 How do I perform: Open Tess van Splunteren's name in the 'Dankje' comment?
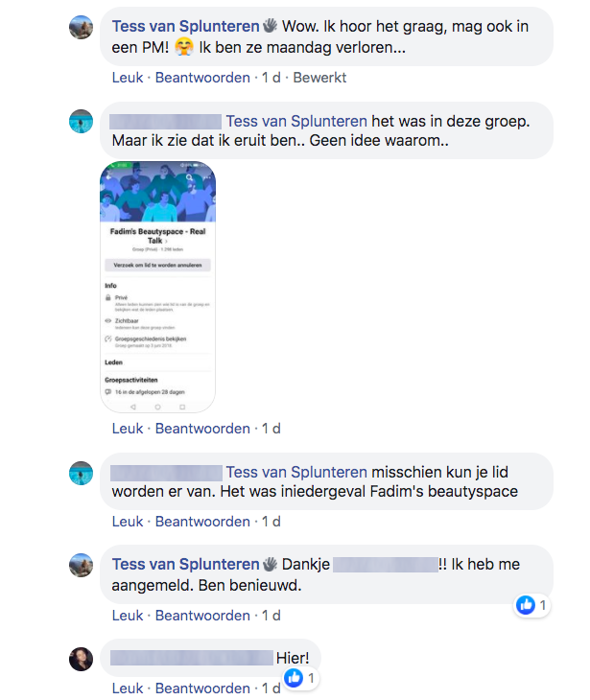pos(185,564)
